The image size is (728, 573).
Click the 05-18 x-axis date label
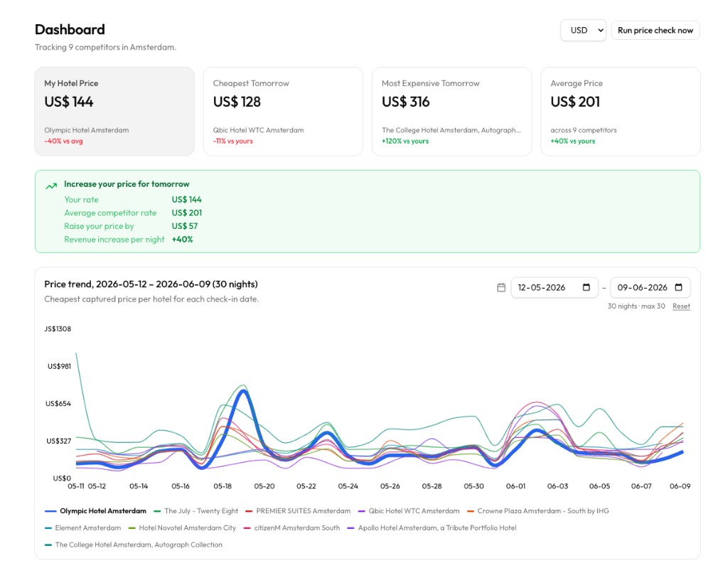pyautogui.click(x=223, y=486)
